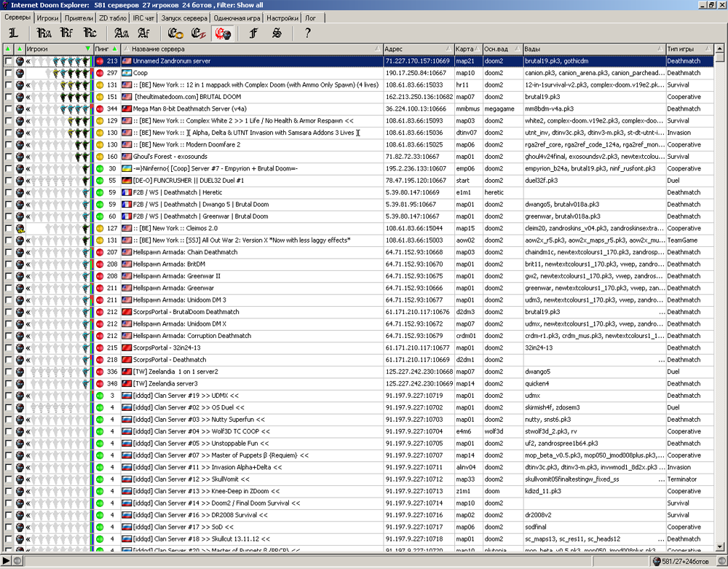
Task: Click the 'F' filter toolbar icon
Action: point(253,33)
